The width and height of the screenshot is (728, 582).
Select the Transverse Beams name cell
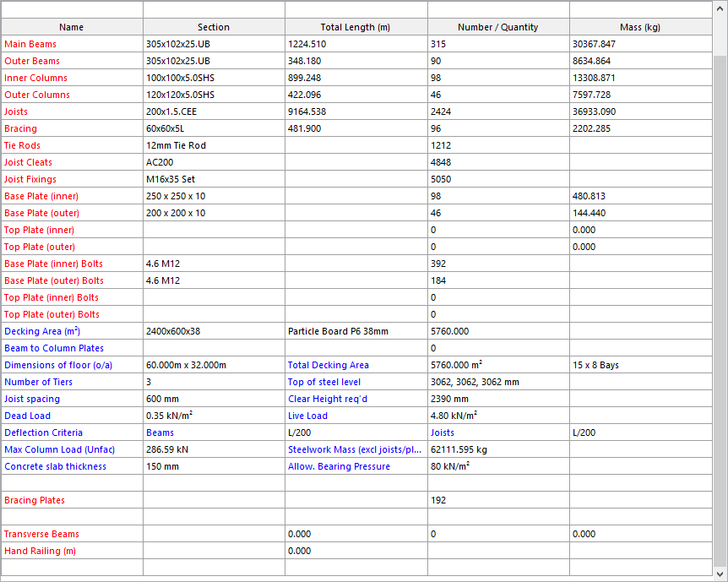click(72, 534)
